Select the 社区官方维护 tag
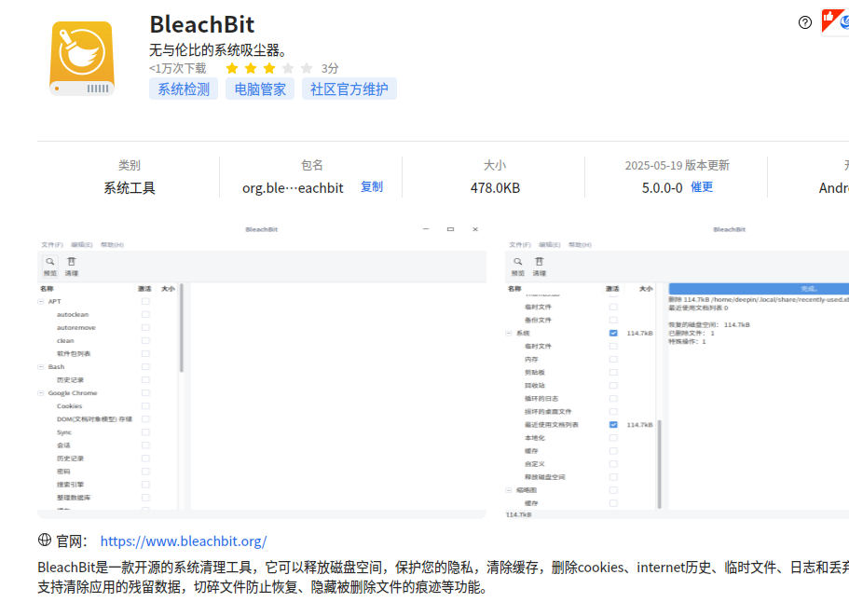This screenshot has width=849, height=616. pos(349,89)
